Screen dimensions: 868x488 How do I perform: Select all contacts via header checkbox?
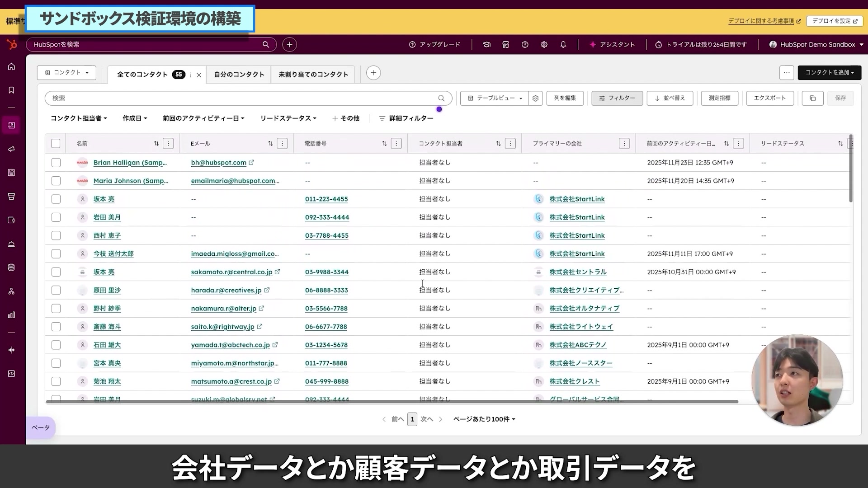[x=56, y=143]
